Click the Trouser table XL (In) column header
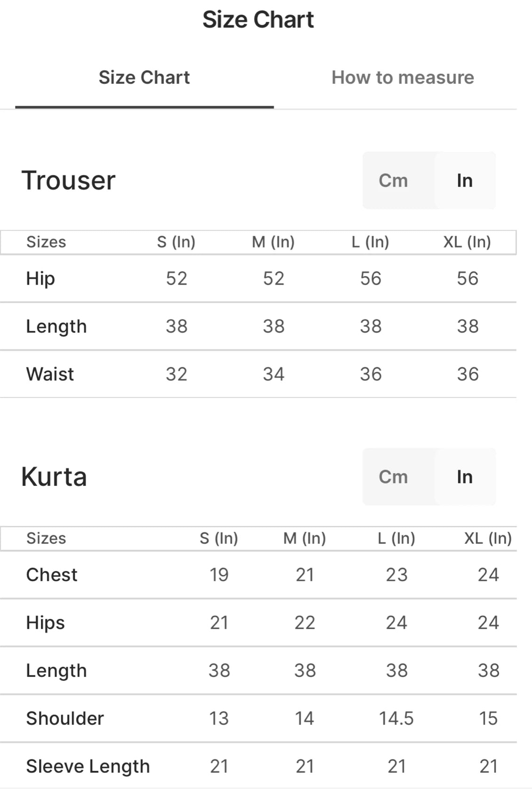The width and height of the screenshot is (532, 803). (x=467, y=242)
